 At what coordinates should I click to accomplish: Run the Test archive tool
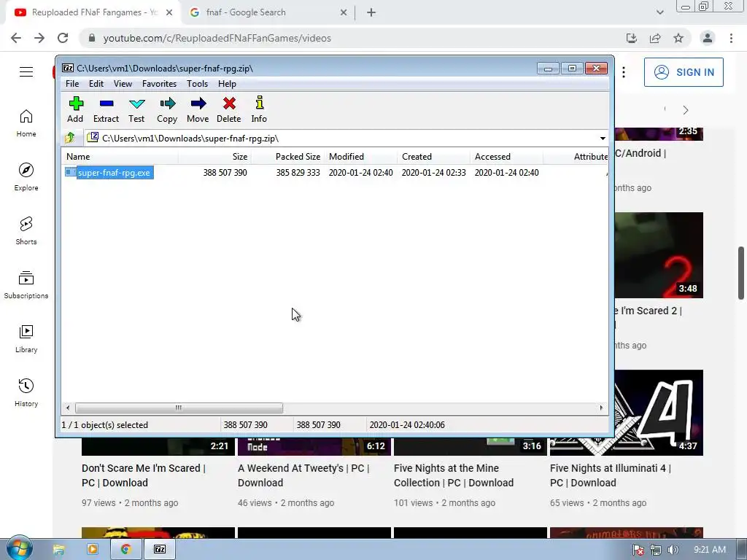point(136,109)
